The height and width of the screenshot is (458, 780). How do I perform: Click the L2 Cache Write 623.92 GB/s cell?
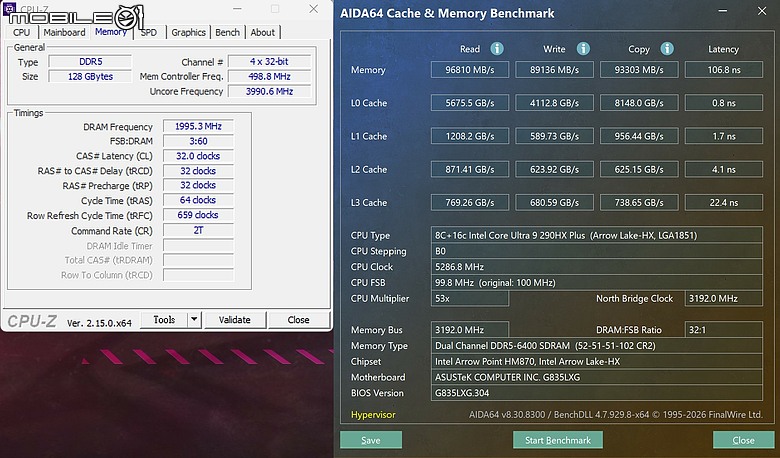click(x=554, y=169)
